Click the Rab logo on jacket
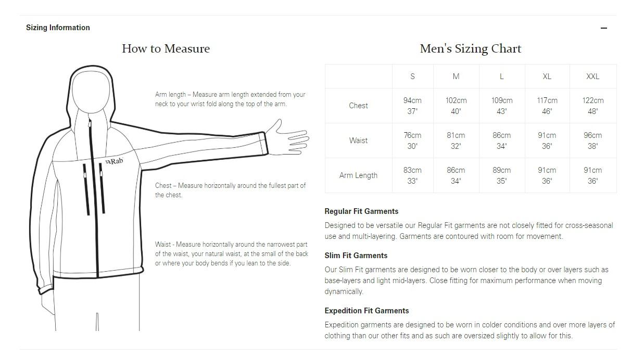This screenshot has width=644, height=356. click(x=115, y=161)
